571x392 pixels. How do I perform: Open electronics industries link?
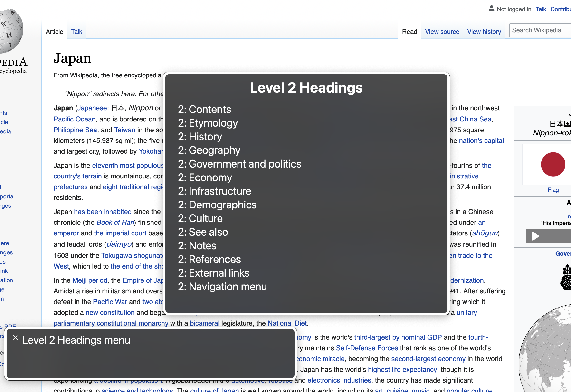pyautogui.click(x=339, y=381)
